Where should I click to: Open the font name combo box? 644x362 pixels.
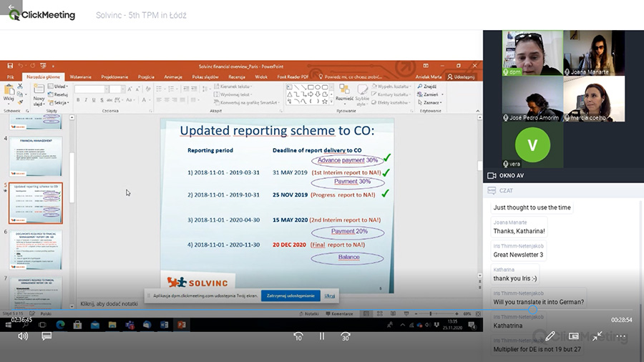[x=91, y=89]
